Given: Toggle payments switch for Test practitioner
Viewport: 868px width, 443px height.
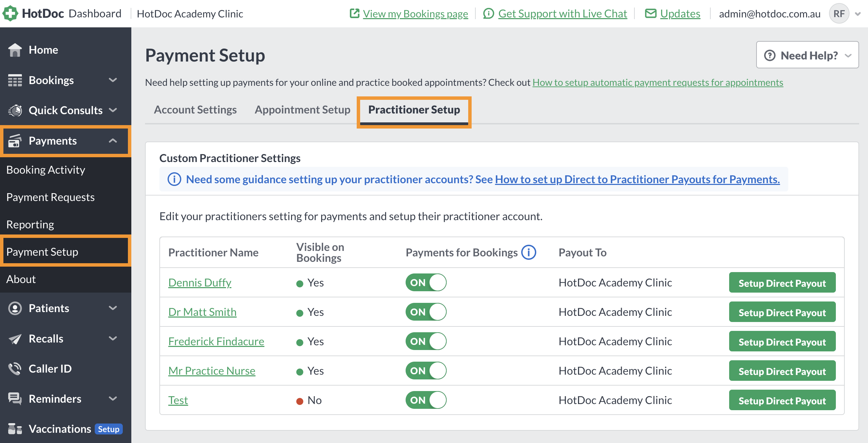Looking at the screenshot, I should [426, 400].
